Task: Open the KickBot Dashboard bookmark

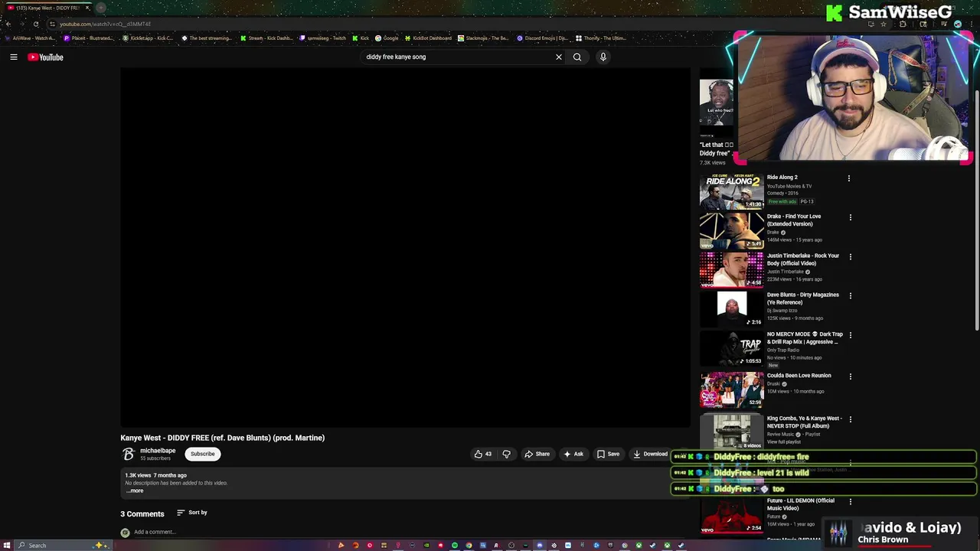Action: (x=428, y=38)
